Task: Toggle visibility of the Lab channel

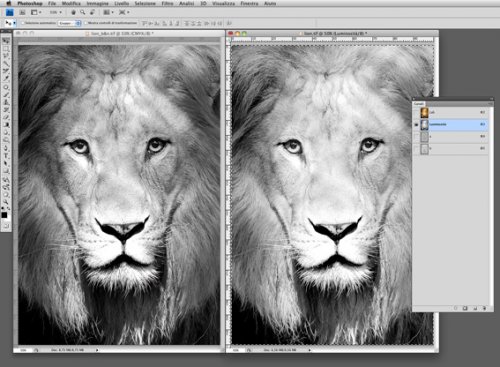Action: tap(416, 113)
